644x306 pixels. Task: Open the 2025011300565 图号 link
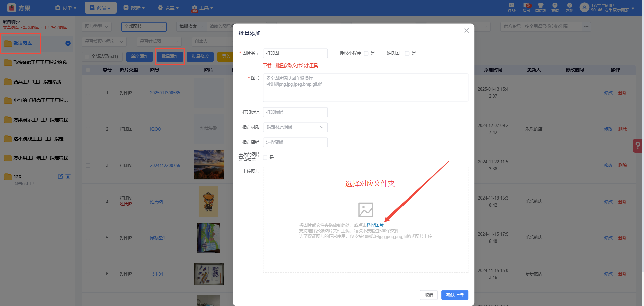click(x=165, y=93)
